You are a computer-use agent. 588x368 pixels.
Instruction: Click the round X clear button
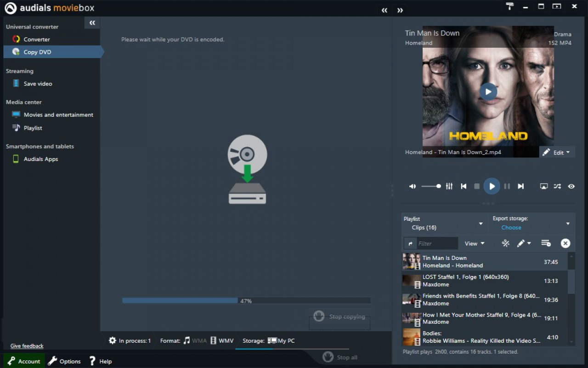click(565, 243)
